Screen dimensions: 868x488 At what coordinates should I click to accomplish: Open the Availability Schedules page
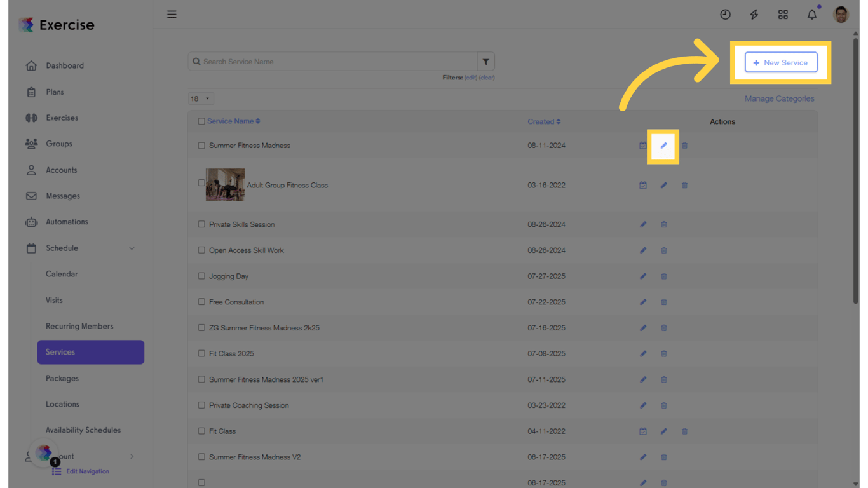click(x=83, y=430)
